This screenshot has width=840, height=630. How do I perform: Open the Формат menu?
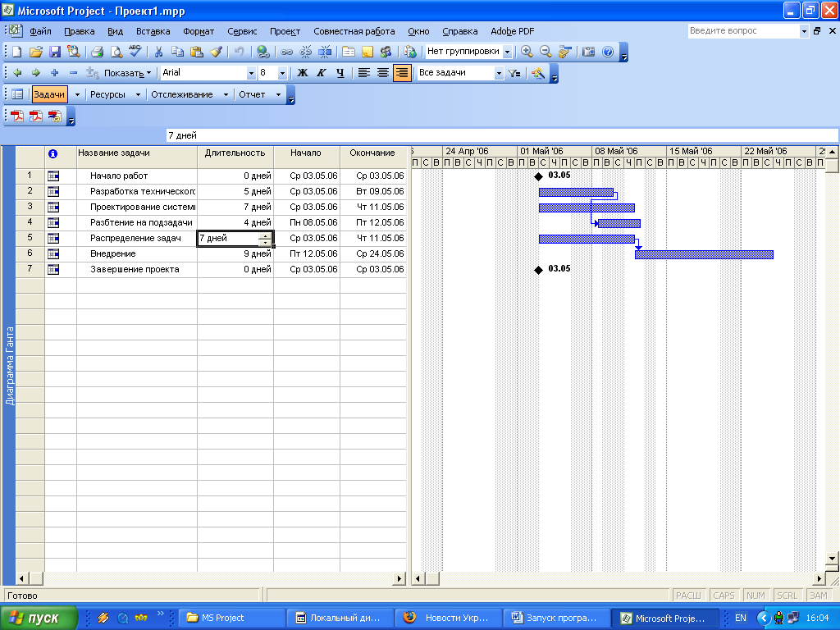pyautogui.click(x=199, y=32)
